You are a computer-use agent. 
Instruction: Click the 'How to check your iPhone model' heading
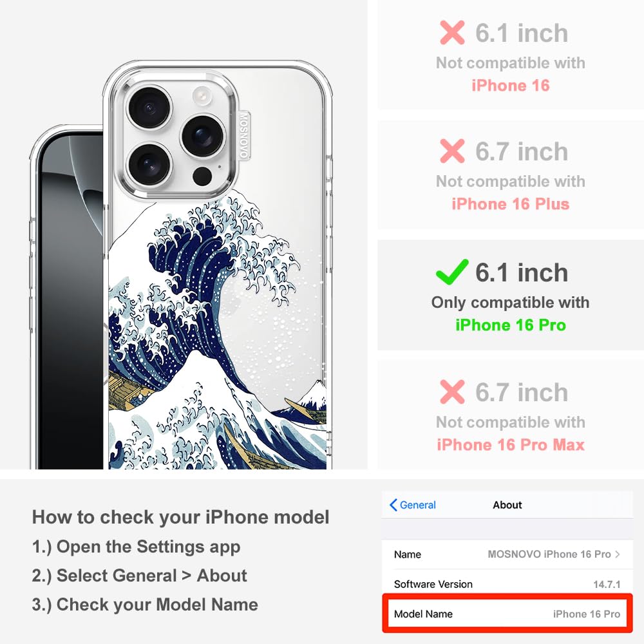181,517
